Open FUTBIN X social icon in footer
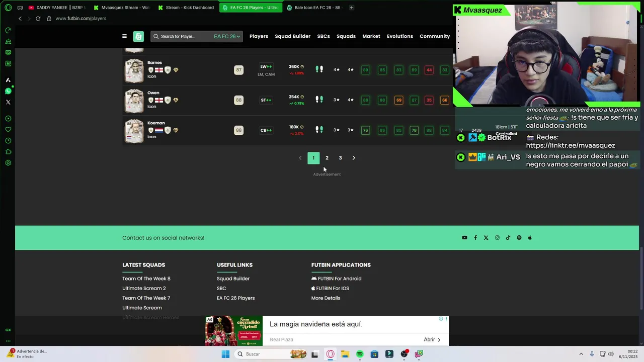 [x=486, y=238]
